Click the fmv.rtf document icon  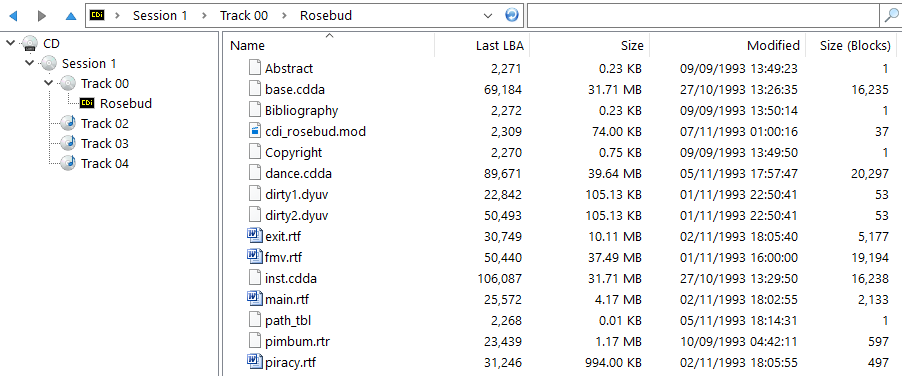pos(254,257)
